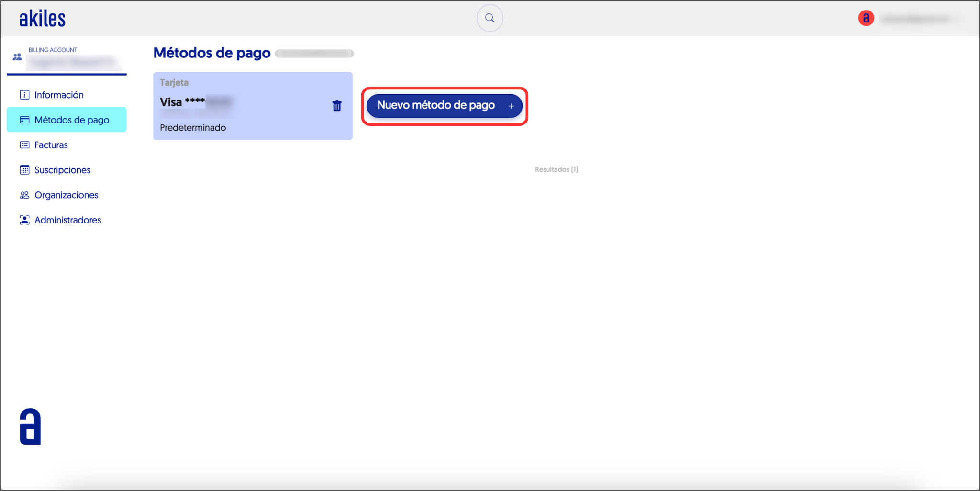Click the search magnifier icon

click(x=490, y=18)
